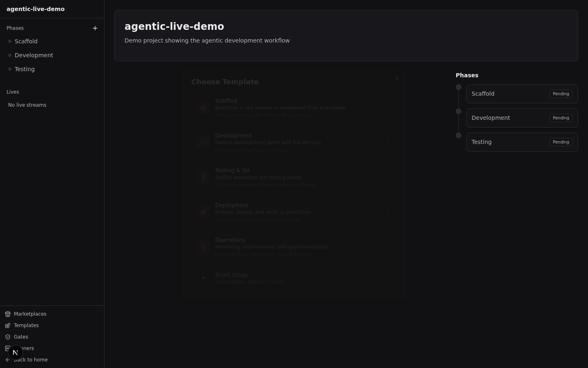588x368 pixels.
Task: Click the Development code brackets icon
Action: (x=203, y=142)
